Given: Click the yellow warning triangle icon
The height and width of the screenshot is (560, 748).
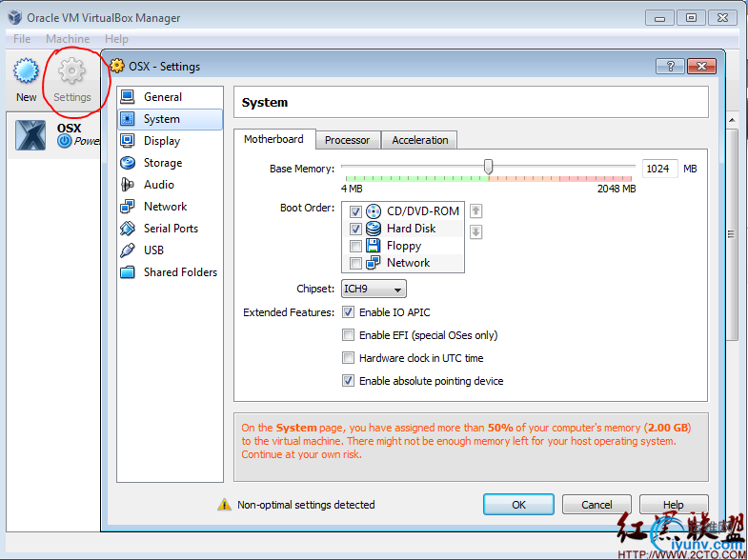Looking at the screenshot, I should pos(224,504).
